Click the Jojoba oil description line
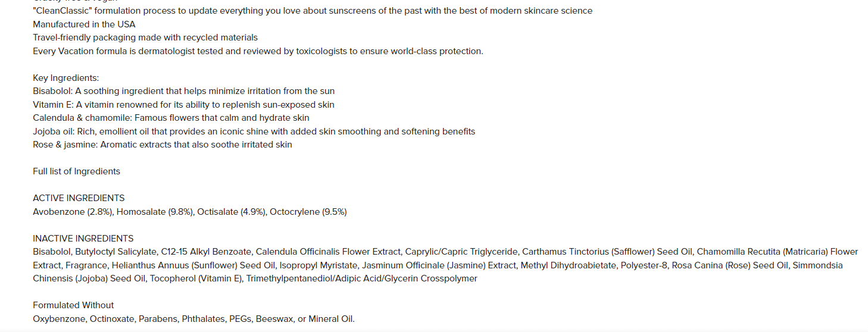The height and width of the screenshot is (332, 868). 254,131
